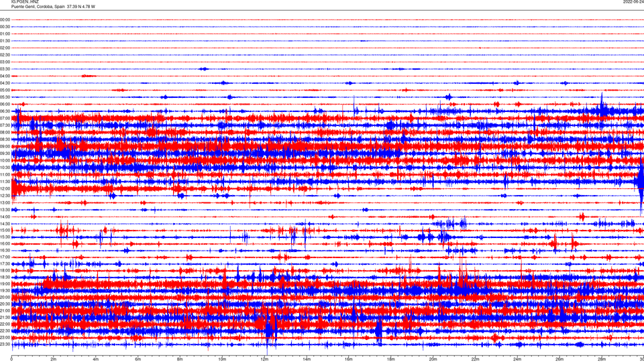Select the 21:00 trace time label
The width and height of the screenshot is (644, 362).
tap(5, 310)
